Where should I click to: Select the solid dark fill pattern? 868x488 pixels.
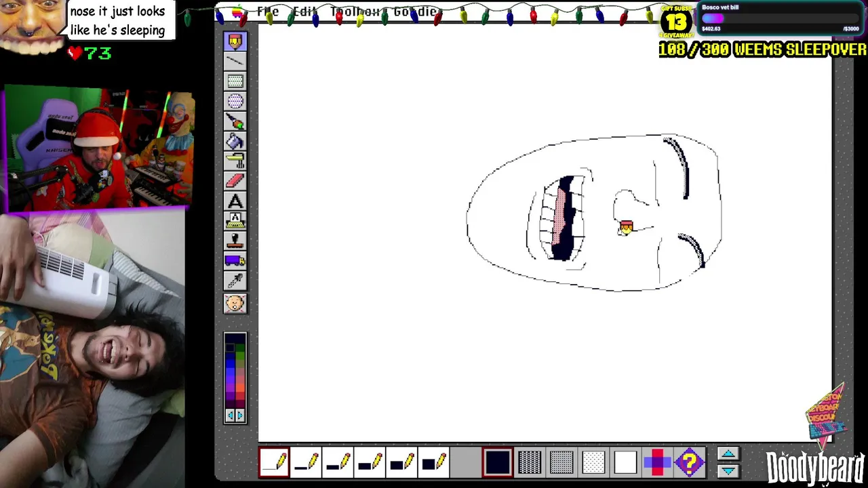[497, 462]
